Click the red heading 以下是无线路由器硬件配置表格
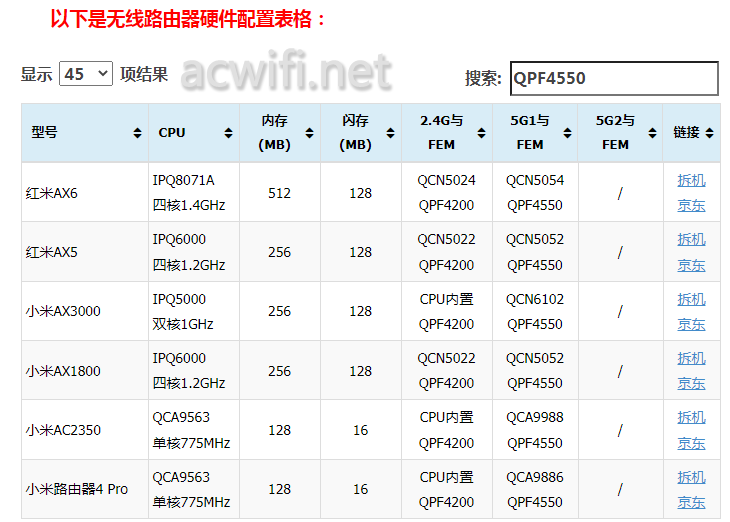 [188, 19]
